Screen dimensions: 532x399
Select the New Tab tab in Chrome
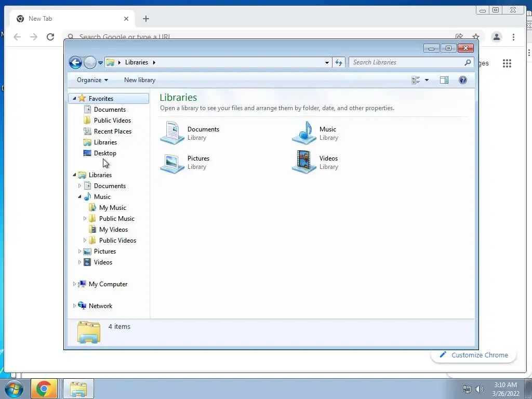(x=72, y=19)
